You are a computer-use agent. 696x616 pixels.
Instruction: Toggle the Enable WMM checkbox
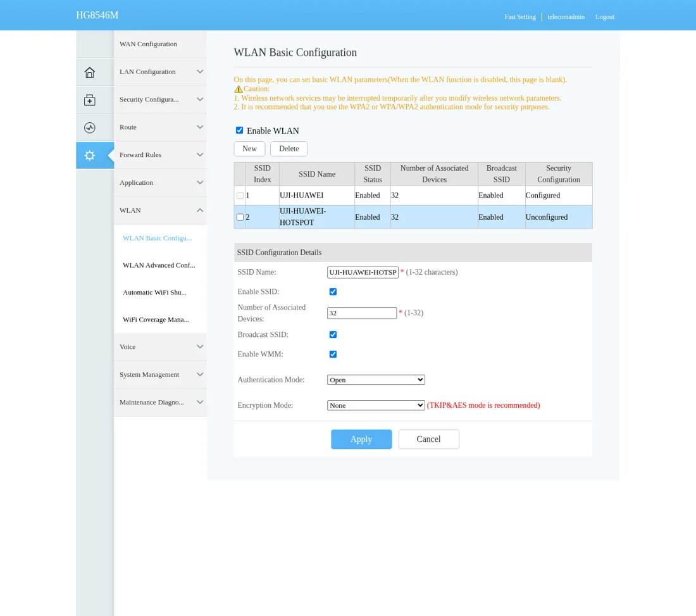[x=333, y=355]
